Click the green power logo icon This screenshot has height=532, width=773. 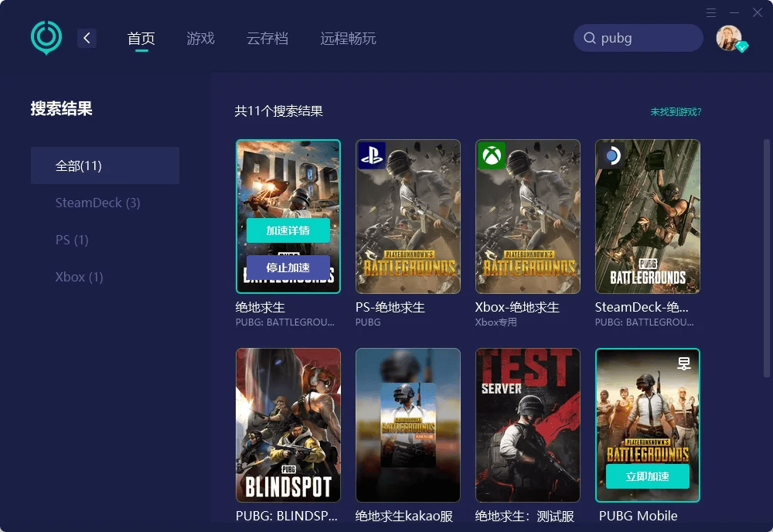coord(46,37)
